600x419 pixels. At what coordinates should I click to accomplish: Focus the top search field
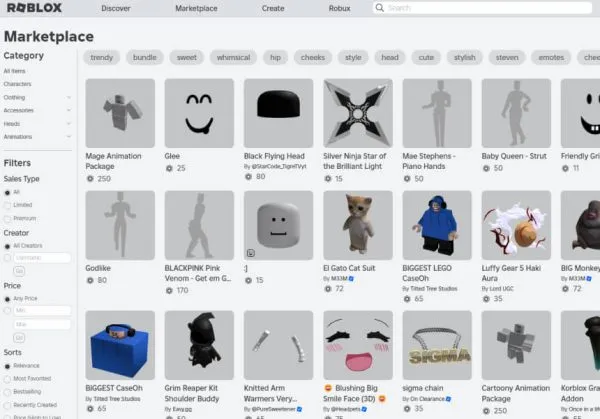click(x=483, y=8)
